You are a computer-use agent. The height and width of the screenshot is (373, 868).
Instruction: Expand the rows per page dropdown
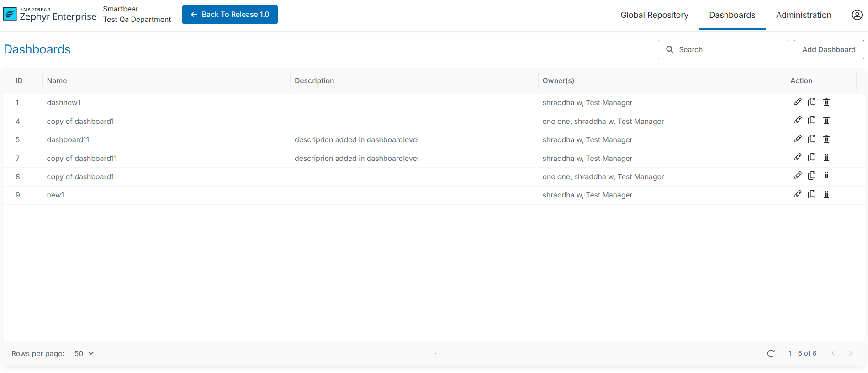pos(84,353)
